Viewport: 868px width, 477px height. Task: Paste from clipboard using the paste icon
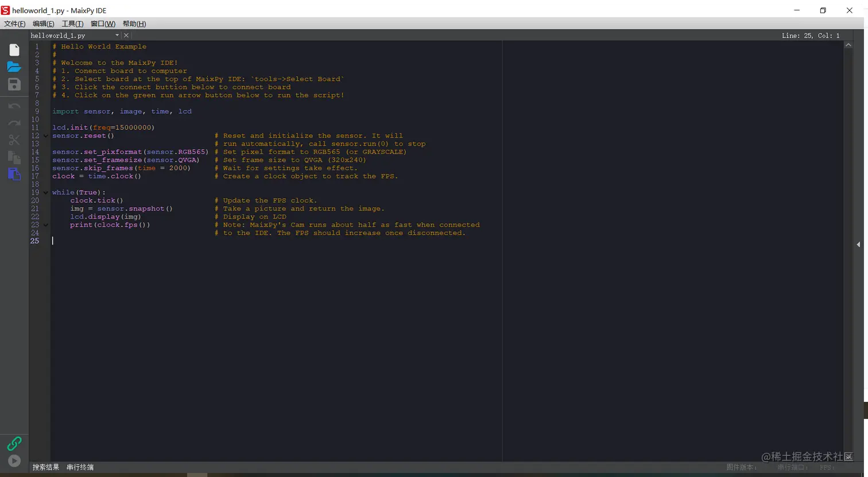pos(14,174)
